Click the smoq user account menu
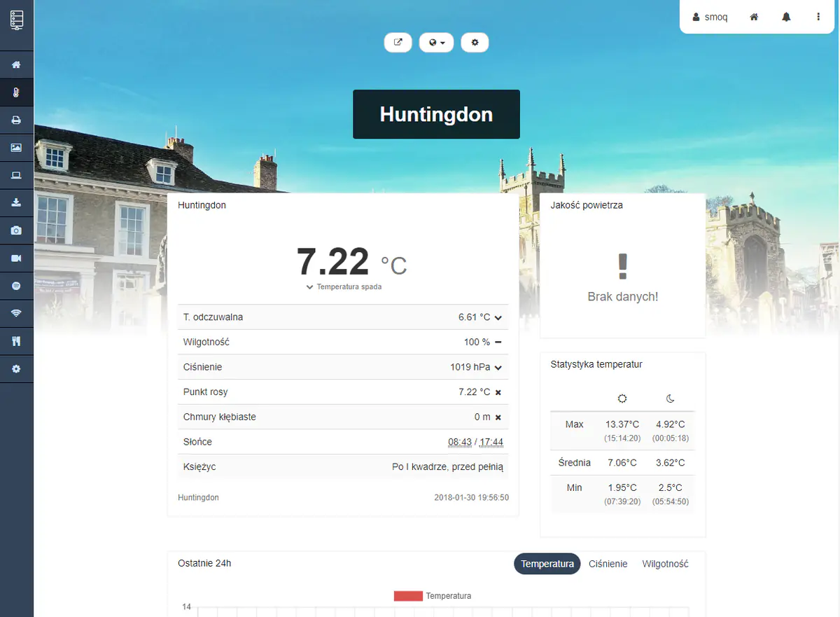The image size is (840, 617). click(x=710, y=17)
